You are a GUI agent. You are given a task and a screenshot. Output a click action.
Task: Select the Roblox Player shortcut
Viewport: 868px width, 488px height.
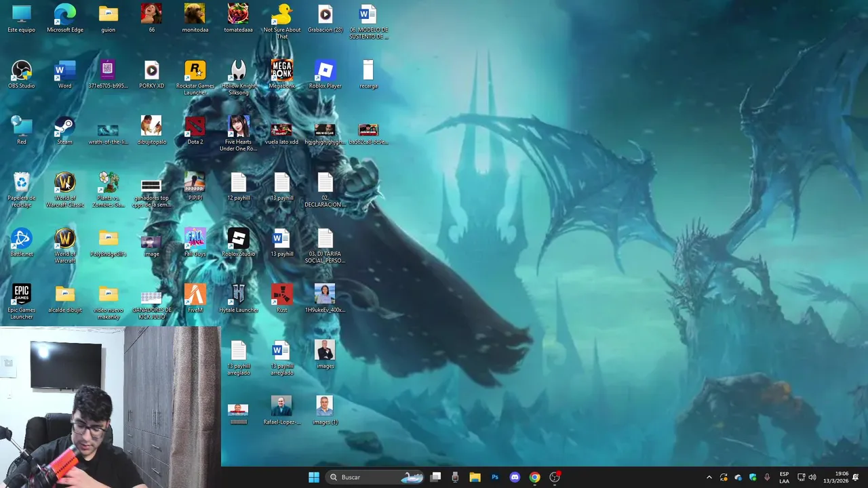[325, 75]
